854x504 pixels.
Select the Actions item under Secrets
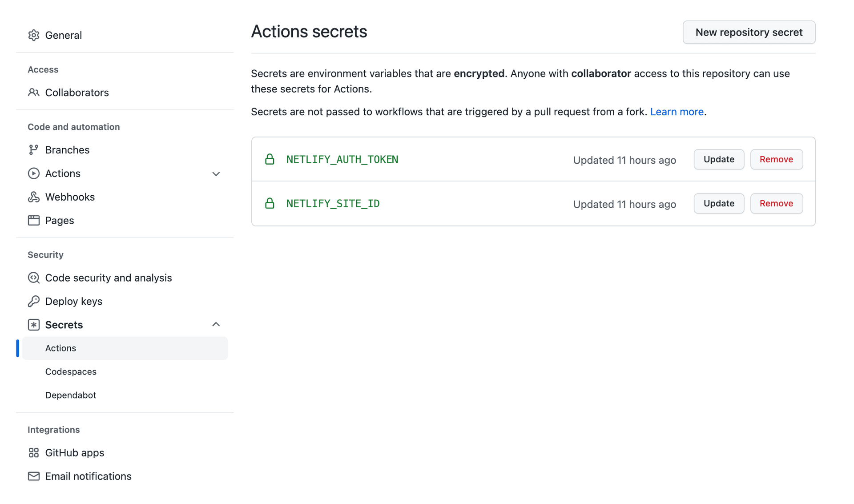(60, 348)
